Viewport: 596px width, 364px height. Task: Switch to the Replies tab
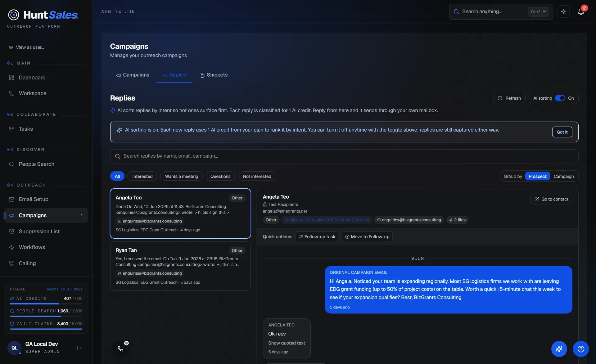[174, 75]
